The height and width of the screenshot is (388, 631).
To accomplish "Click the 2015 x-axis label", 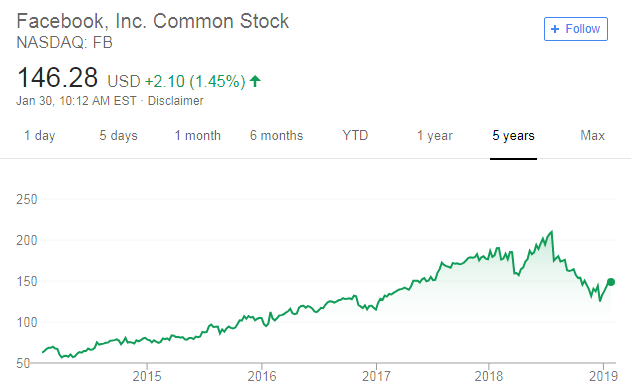I will tap(147, 376).
